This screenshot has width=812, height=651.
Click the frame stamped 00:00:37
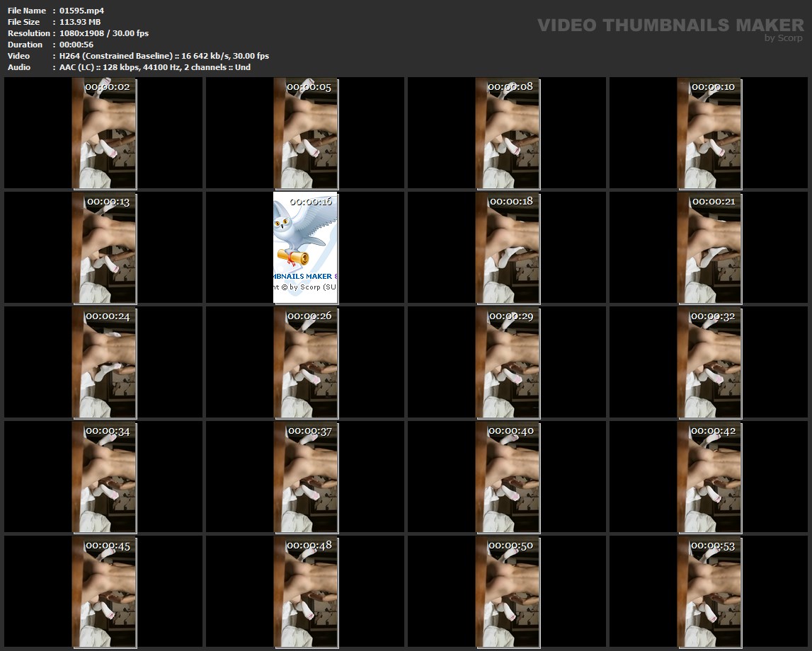click(306, 478)
